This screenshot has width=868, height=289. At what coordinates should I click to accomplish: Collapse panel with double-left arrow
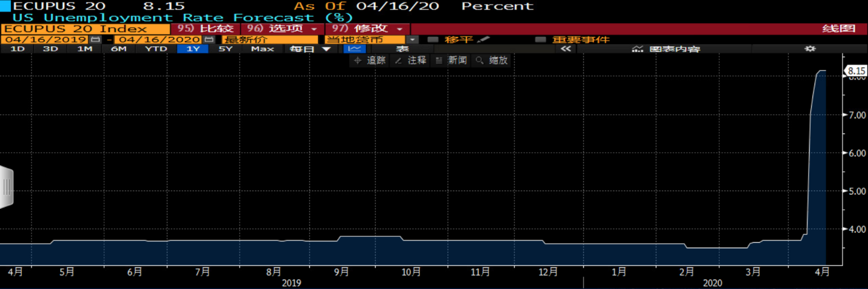click(566, 49)
